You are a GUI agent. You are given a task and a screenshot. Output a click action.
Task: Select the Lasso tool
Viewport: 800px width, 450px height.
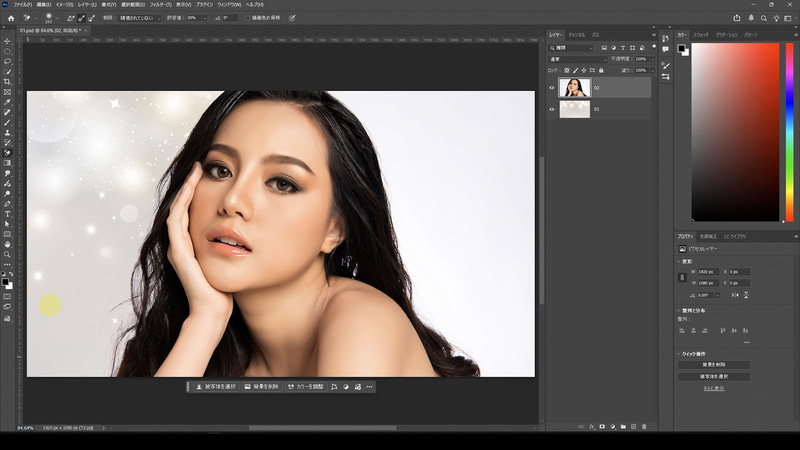tap(7, 61)
